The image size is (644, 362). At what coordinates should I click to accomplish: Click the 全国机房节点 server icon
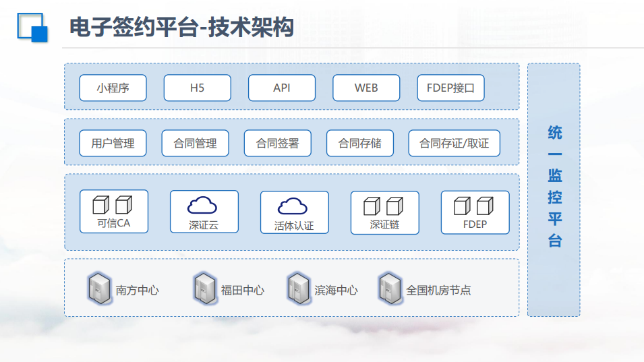(389, 288)
